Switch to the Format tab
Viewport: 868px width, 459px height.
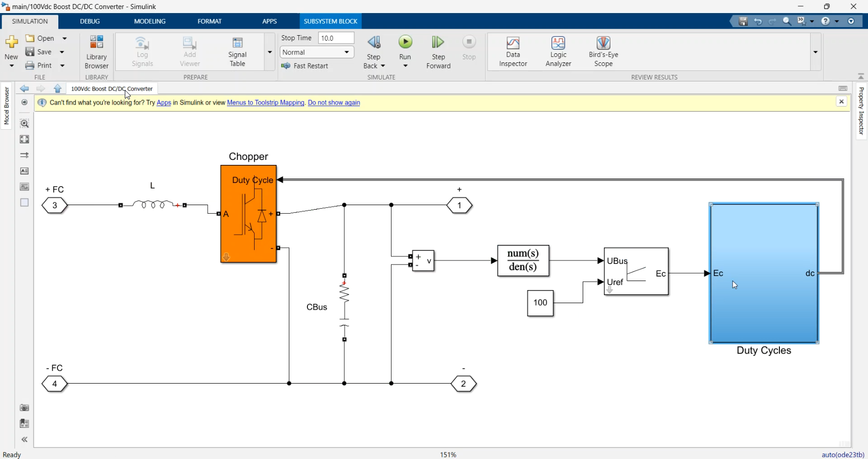pyautogui.click(x=209, y=21)
